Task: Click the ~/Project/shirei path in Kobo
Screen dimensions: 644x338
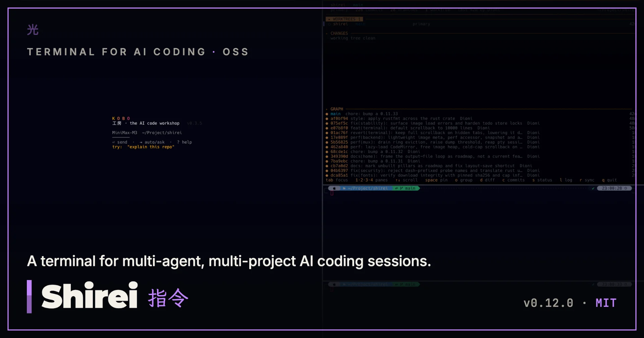Action: pyautogui.click(x=162, y=133)
